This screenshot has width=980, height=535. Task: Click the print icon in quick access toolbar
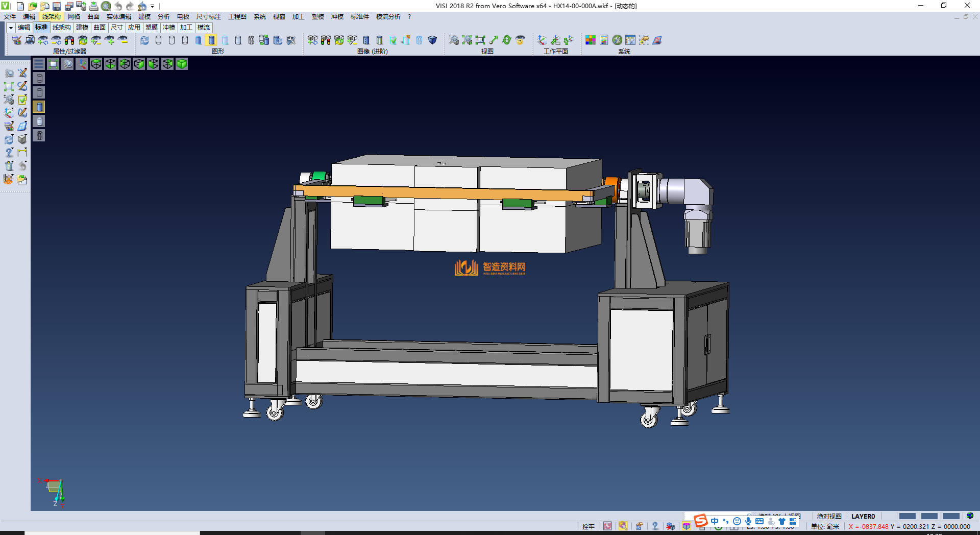pos(94,6)
